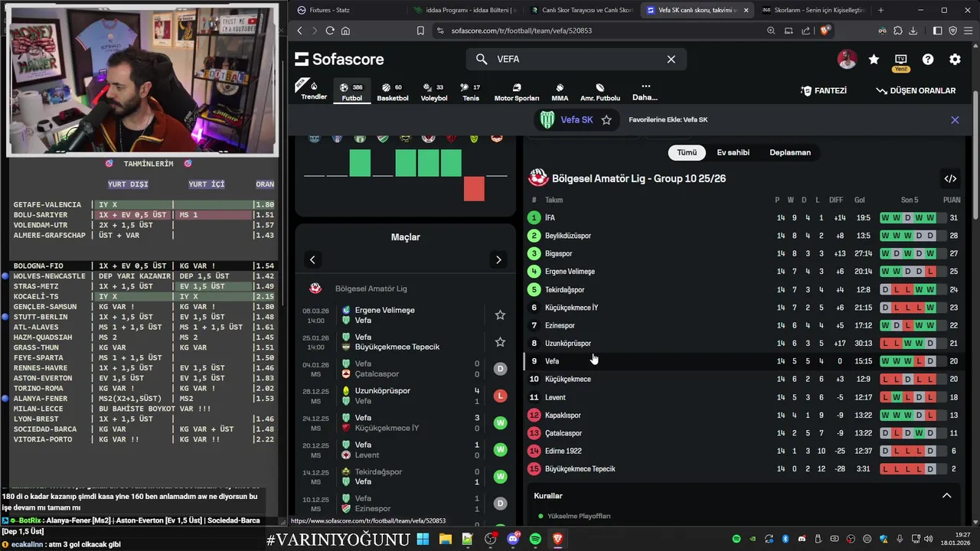Open the MMA sport category

[x=560, y=92]
